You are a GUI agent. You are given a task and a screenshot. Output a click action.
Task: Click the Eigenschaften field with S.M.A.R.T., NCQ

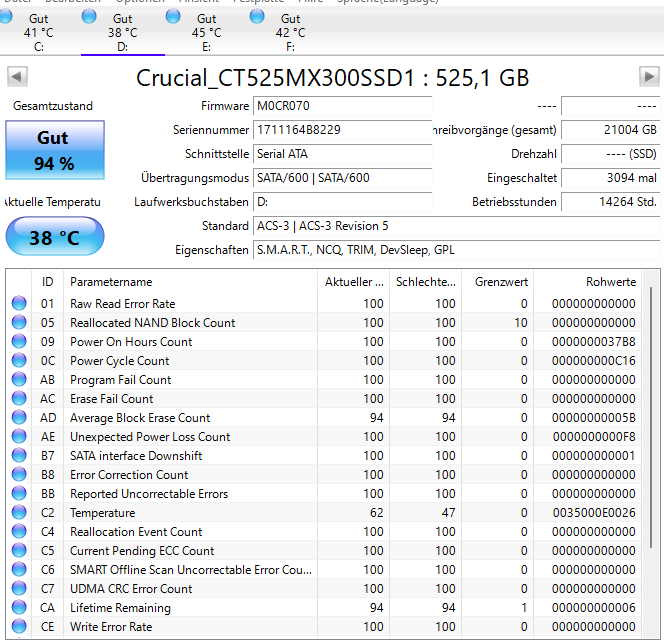point(456,250)
